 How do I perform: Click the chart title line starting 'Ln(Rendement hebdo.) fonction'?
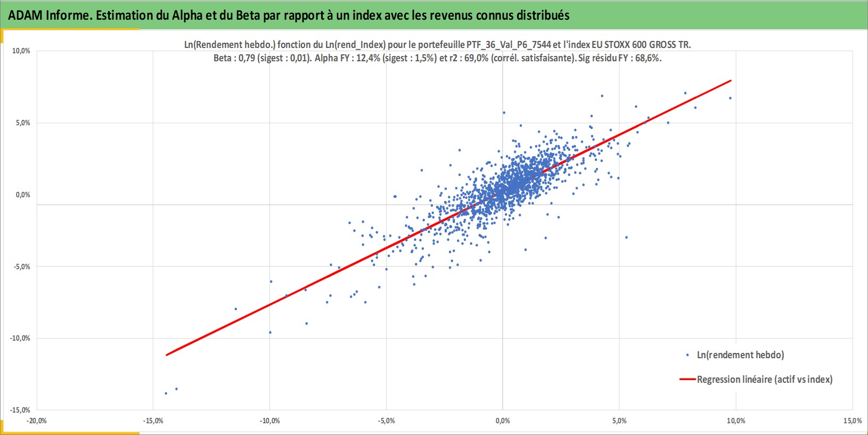click(x=437, y=45)
